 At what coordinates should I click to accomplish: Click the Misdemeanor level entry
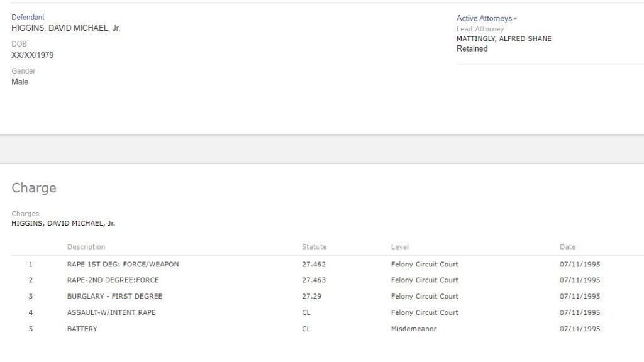[414, 329]
